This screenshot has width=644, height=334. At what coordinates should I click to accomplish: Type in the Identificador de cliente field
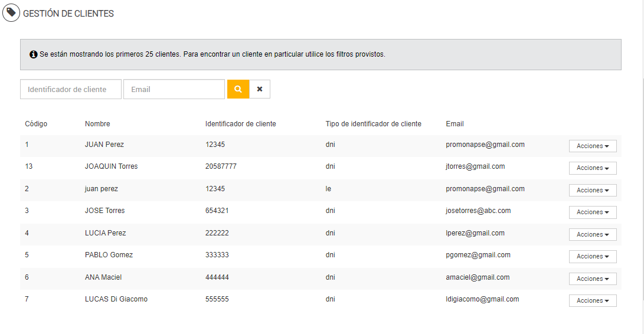click(71, 89)
